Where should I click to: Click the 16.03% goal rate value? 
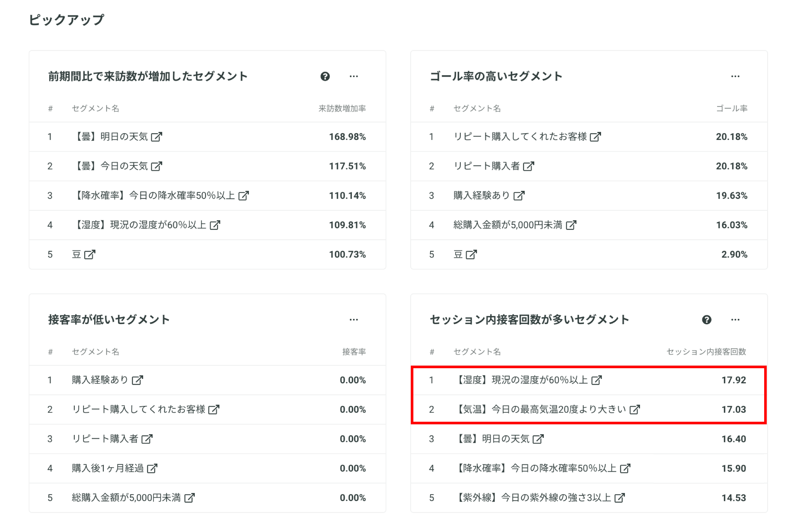[731, 225]
